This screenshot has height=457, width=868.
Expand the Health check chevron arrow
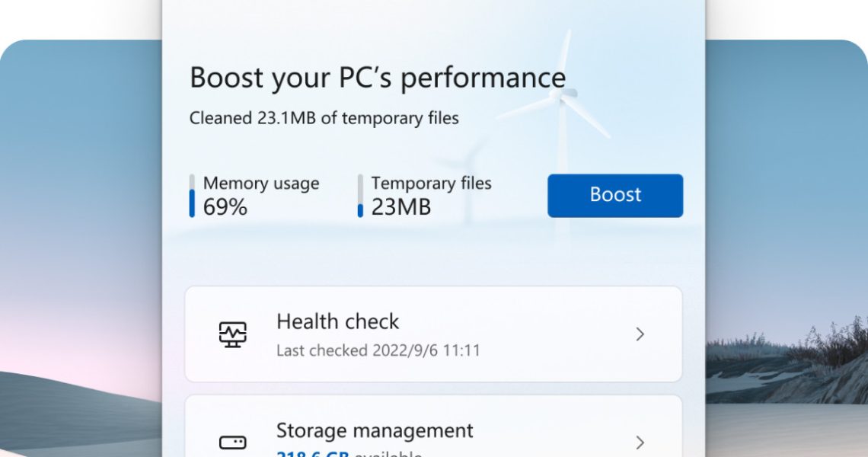pyautogui.click(x=640, y=334)
